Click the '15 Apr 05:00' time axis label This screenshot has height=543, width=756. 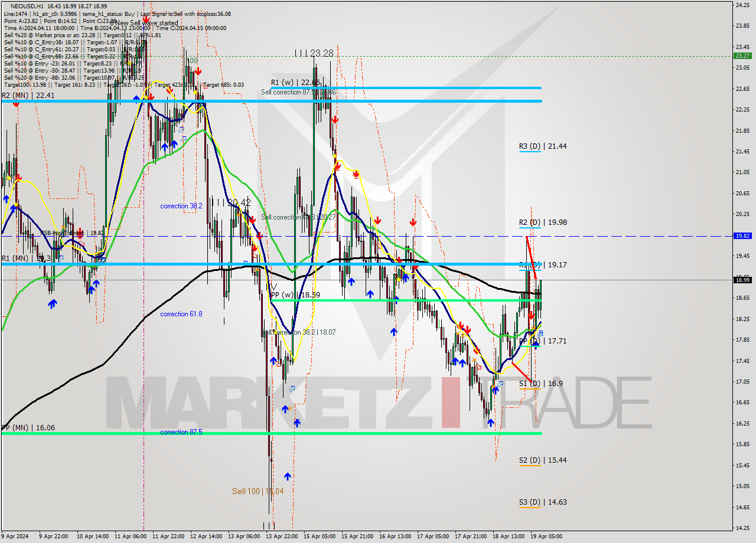[x=320, y=537]
